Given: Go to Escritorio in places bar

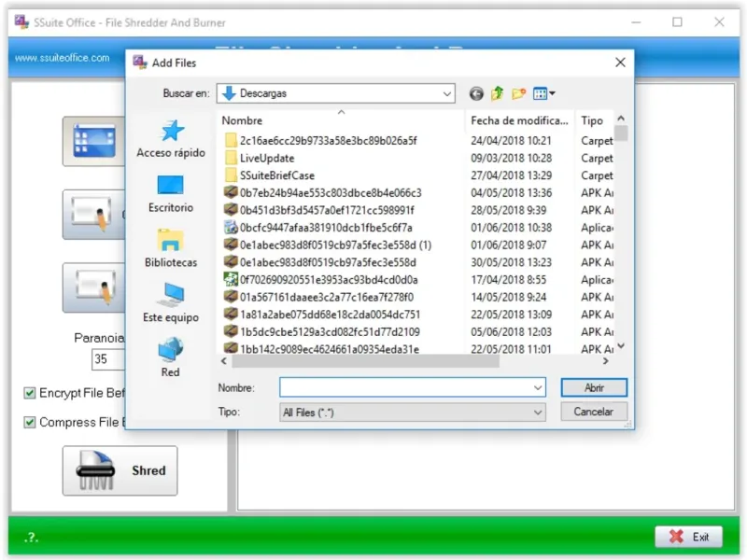Looking at the screenshot, I should coord(171,194).
